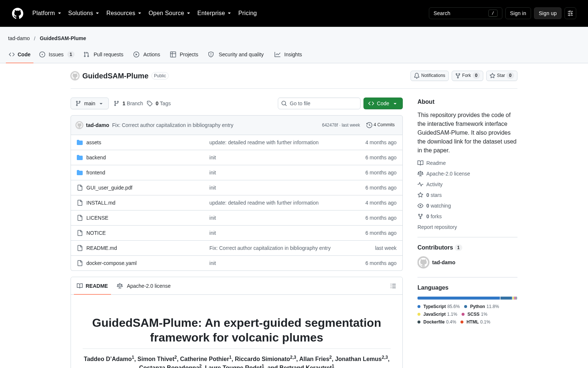Click the Activity pulse icon
Image resolution: width=588 pixels, height=368 pixels.
[420, 184]
